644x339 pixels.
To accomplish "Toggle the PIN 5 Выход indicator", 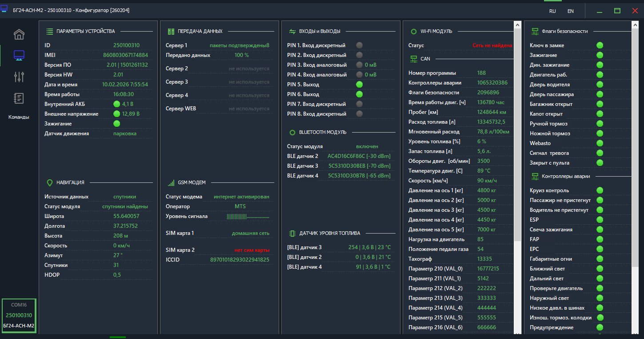I will 360,85.
